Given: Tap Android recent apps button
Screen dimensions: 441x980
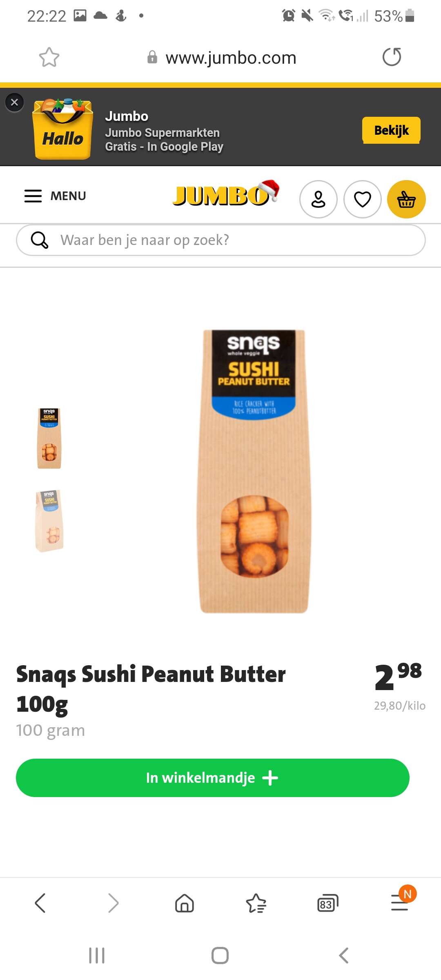Looking at the screenshot, I should click(97, 955).
